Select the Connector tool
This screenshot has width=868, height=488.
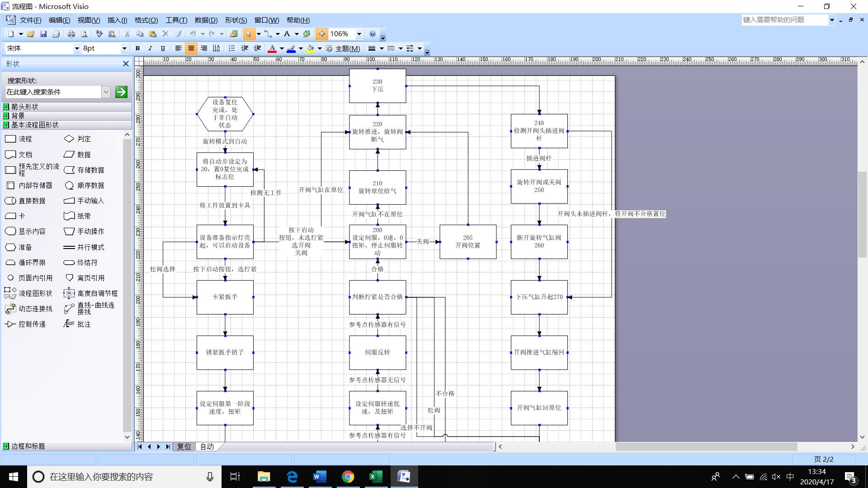point(268,34)
